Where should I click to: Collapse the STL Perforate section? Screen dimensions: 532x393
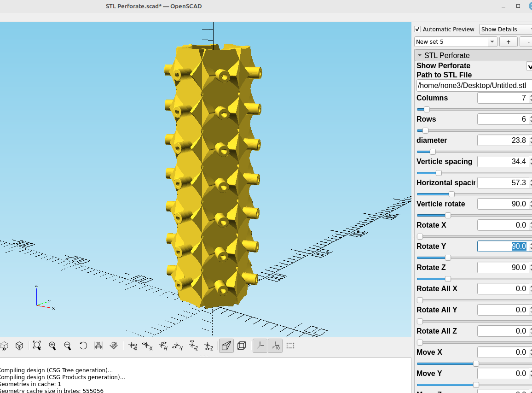click(420, 55)
